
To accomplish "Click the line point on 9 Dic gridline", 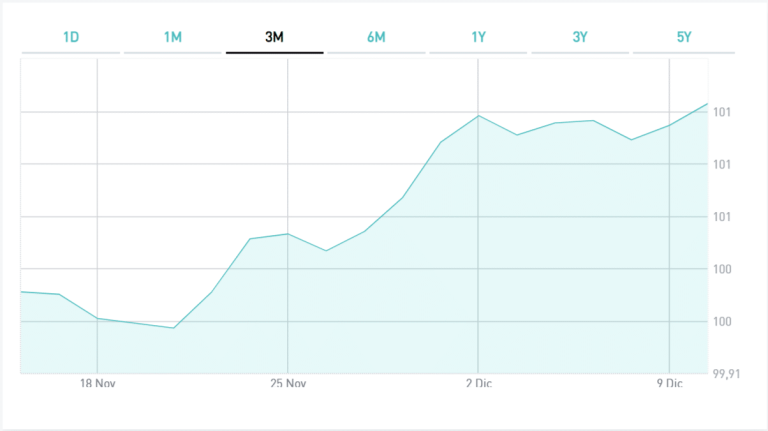I will pyautogui.click(x=669, y=125).
